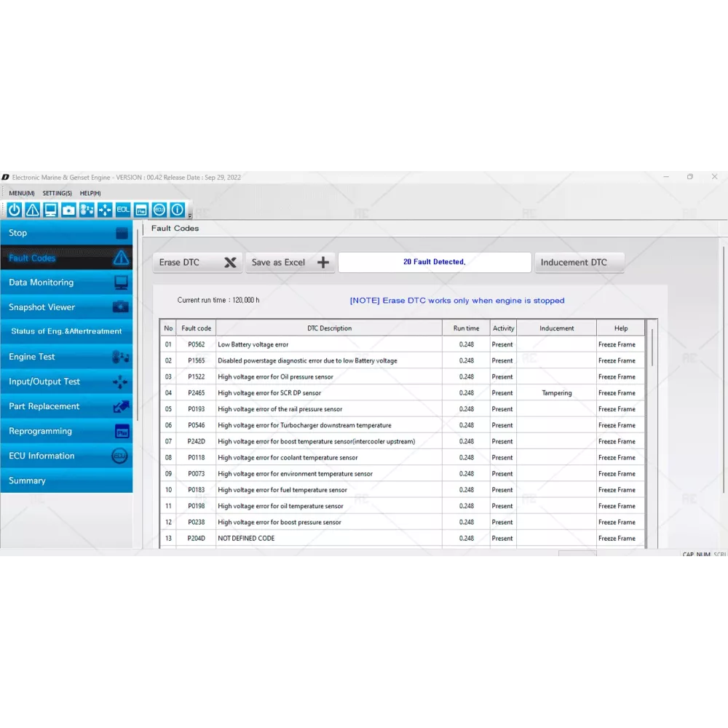Screen dimensions: 728x728
Task: Click the input/output test toolbar icon
Action: 105,210
